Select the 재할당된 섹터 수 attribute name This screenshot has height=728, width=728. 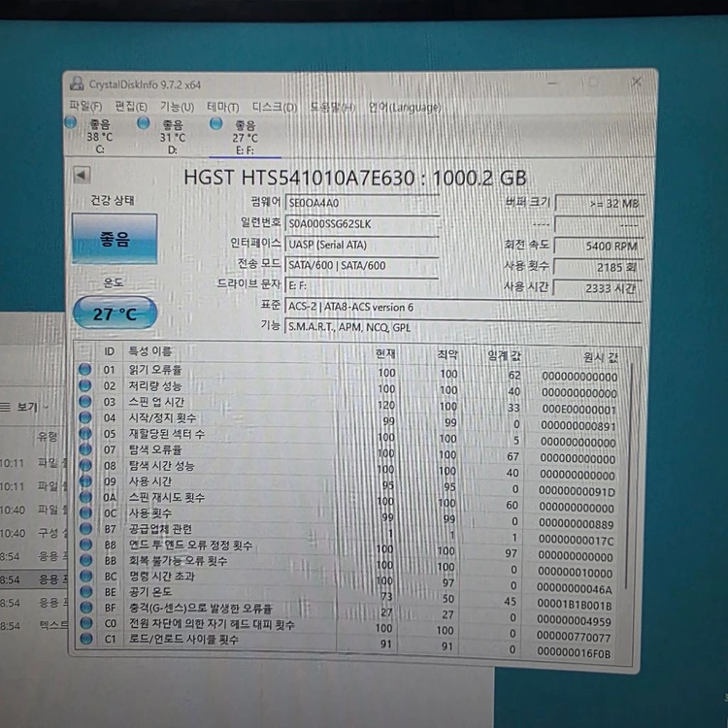point(167,434)
